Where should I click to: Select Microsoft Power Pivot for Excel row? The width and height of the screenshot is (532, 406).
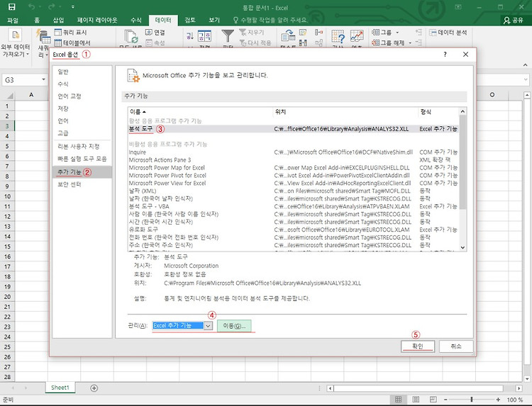pos(293,175)
